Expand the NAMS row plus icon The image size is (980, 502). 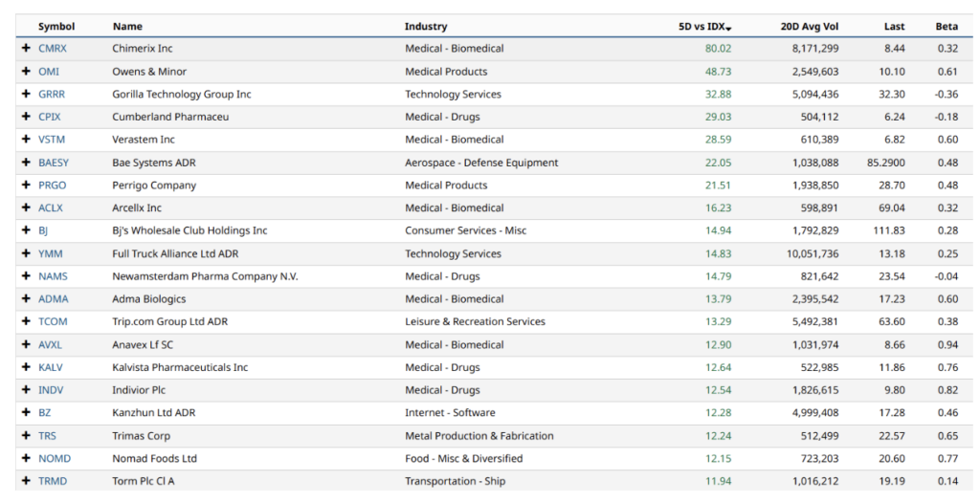point(26,276)
